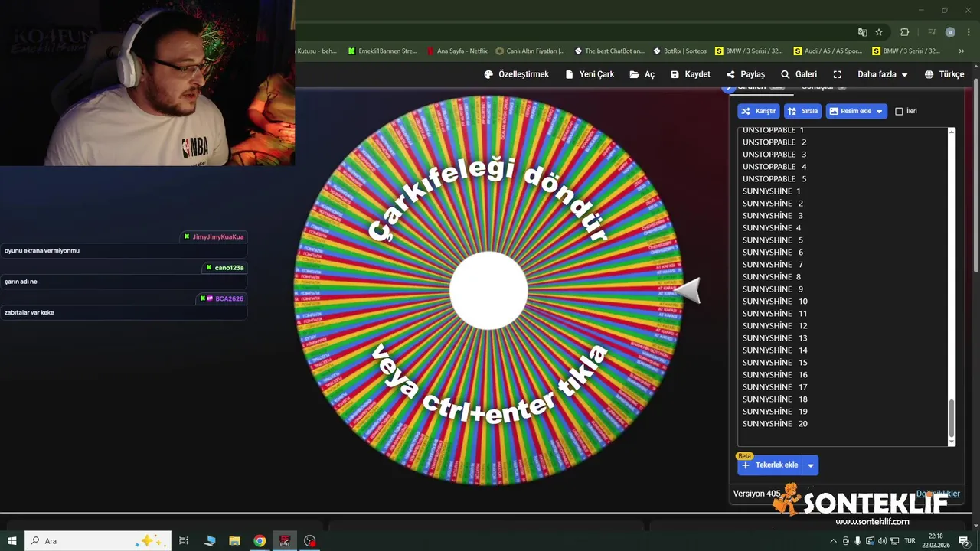
Task: Open the browser extensions puzzle icon
Action: [x=904, y=32]
